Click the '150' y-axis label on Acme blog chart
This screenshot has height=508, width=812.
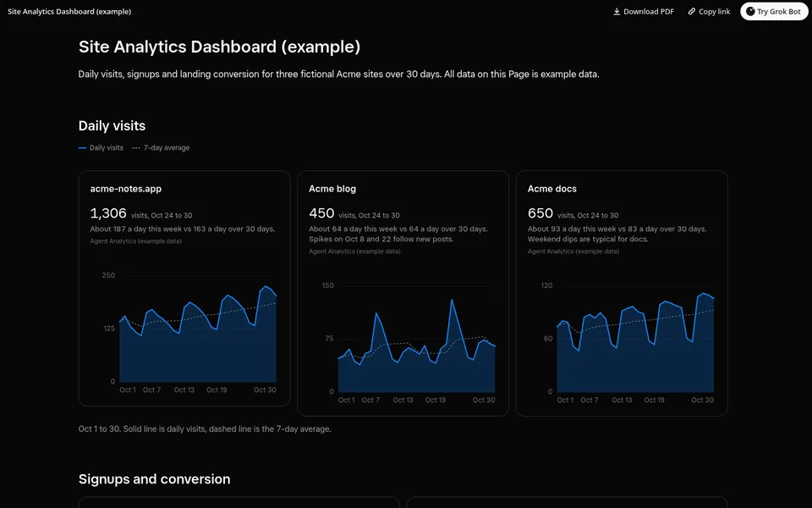[x=328, y=285]
